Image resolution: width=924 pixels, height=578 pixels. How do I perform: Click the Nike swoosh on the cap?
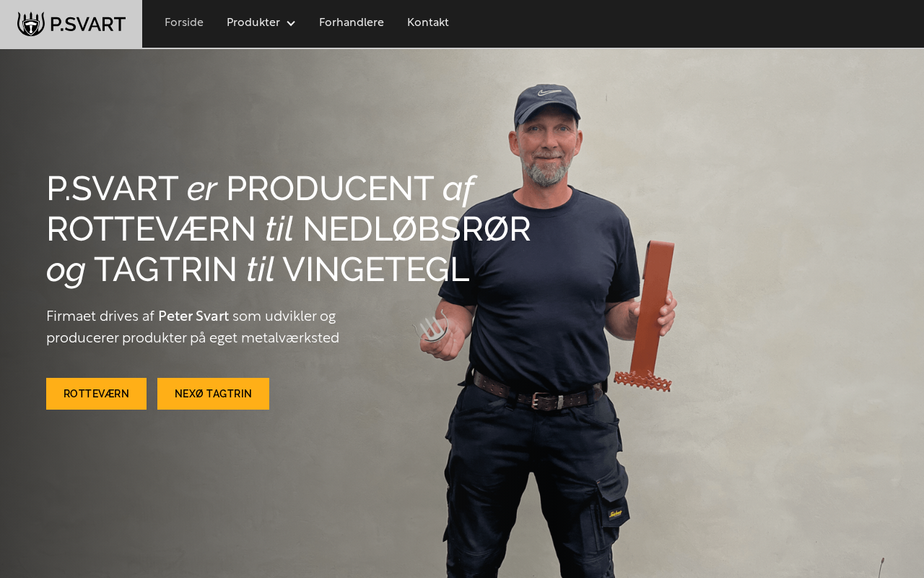click(x=549, y=92)
